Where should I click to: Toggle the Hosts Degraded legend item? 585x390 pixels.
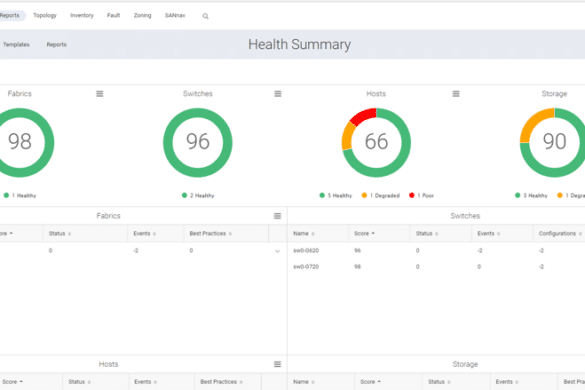click(x=381, y=195)
